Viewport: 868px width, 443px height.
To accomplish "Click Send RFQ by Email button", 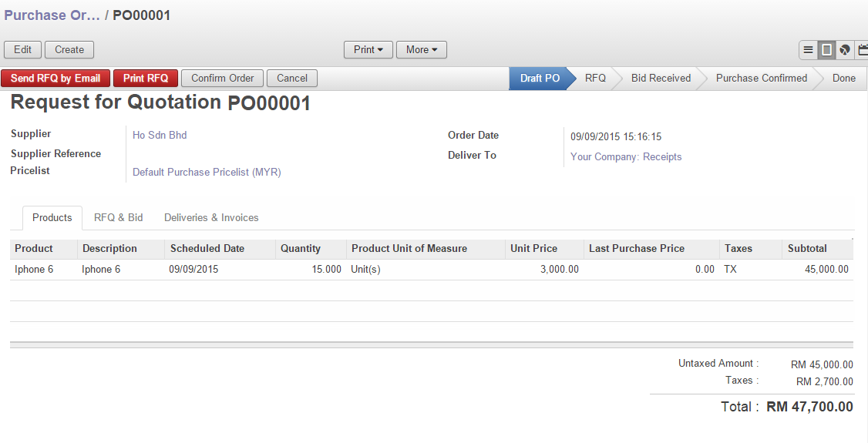I will (x=56, y=79).
